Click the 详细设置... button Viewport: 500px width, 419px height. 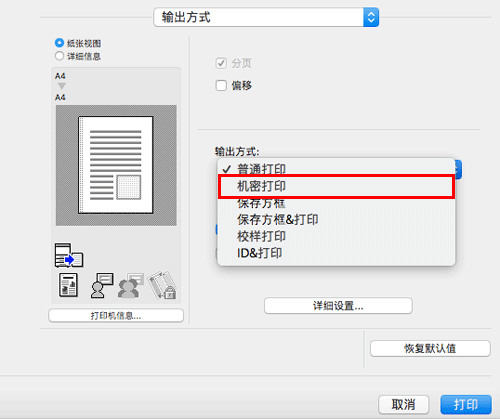338,306
